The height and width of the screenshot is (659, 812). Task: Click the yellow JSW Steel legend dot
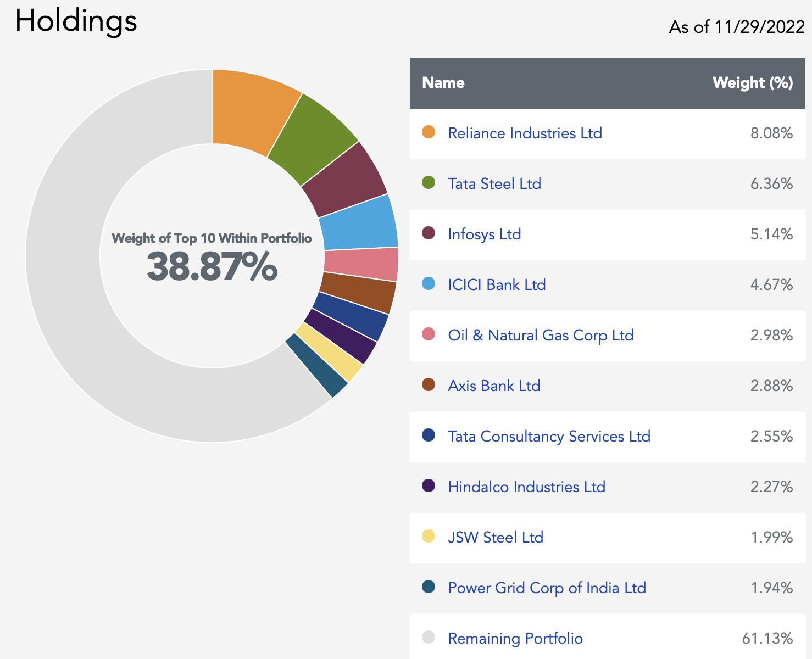click(429, 537)
